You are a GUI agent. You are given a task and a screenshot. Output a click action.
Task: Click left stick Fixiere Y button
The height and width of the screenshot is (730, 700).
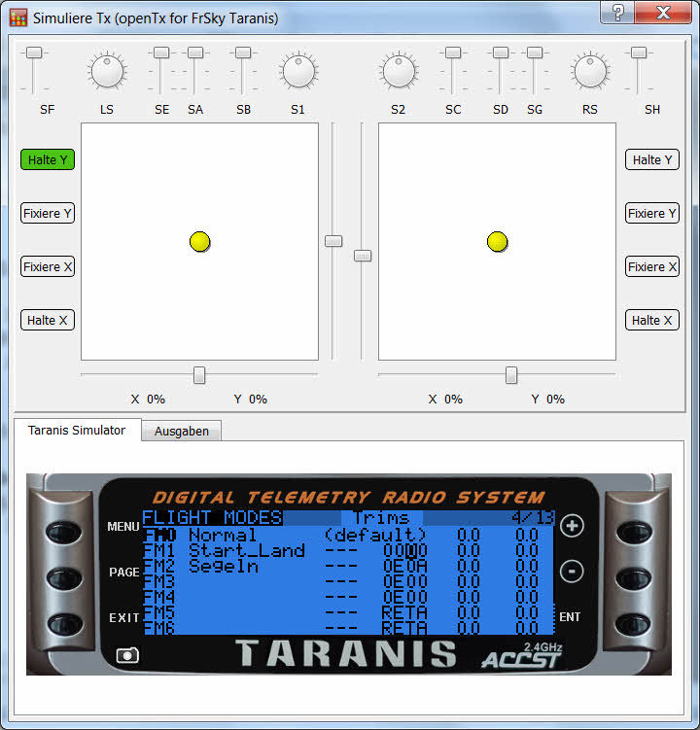pos(48,213)
